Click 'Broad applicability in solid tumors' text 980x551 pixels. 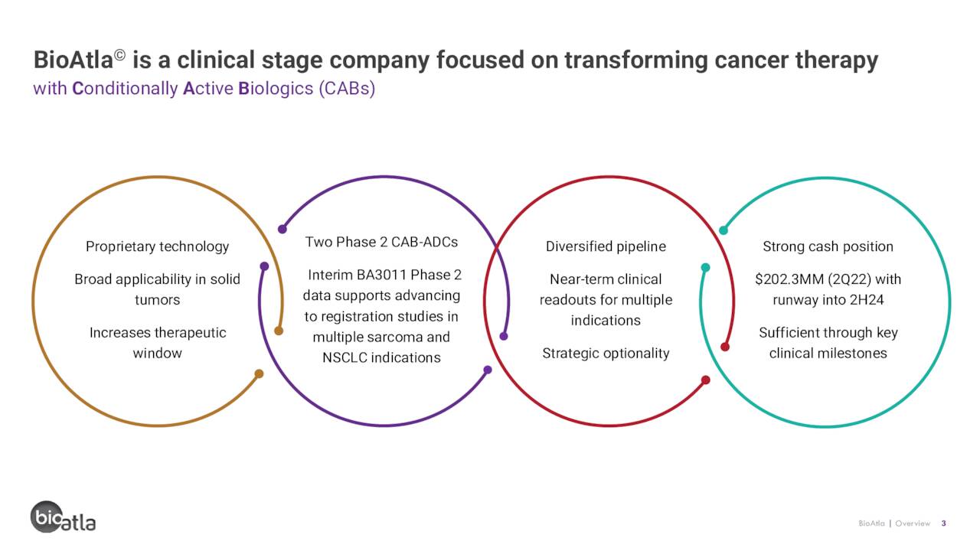tap(157, 289)
